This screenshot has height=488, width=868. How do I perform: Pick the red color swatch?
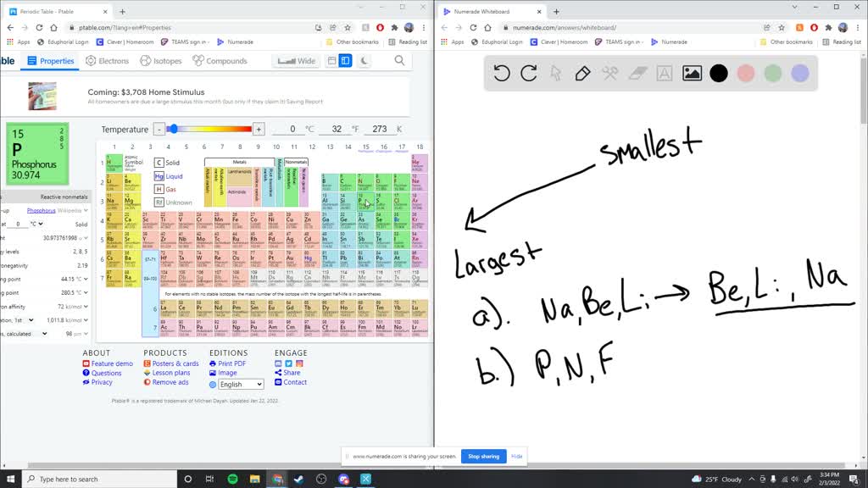pyautogui.click(x=744, y=74)
